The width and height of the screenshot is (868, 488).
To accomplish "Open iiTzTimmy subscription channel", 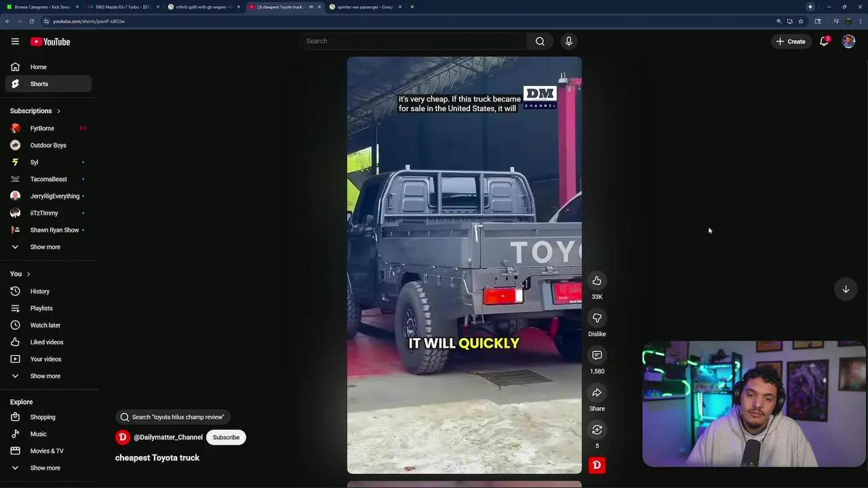I will 48,213.
